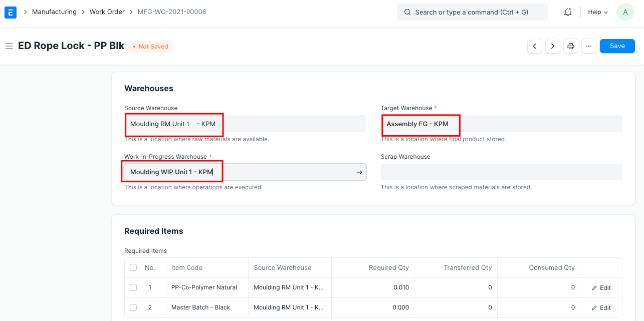Select all Required Items rows checkbox
Viewport: 644px width, 321px height.
click(x=133, y=268)
